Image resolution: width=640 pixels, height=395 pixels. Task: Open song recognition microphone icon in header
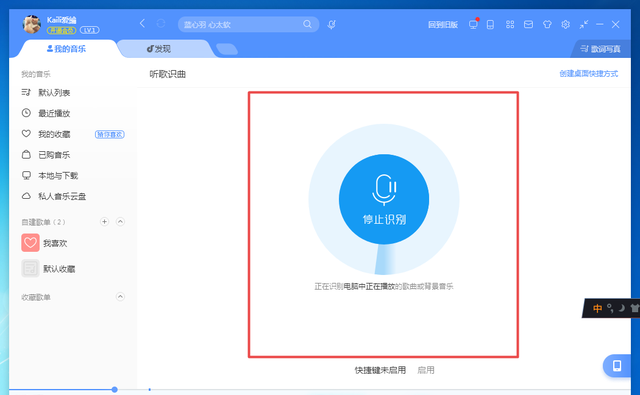[331, 24]
